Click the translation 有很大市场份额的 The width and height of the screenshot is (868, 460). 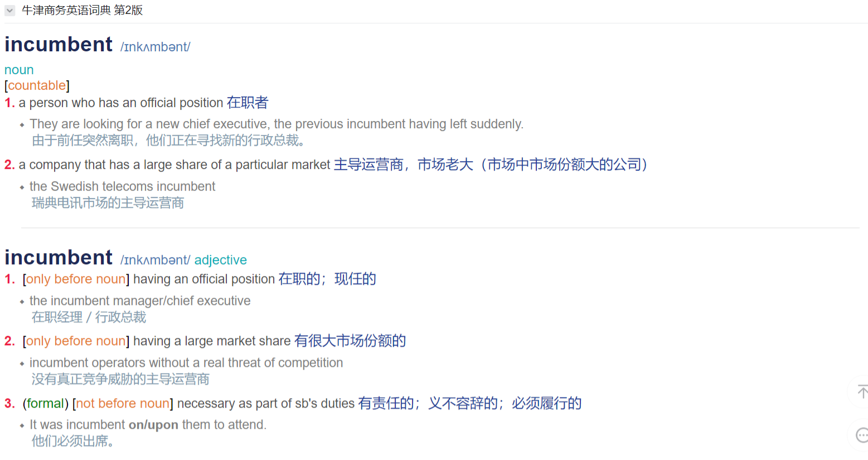(350, 341)
